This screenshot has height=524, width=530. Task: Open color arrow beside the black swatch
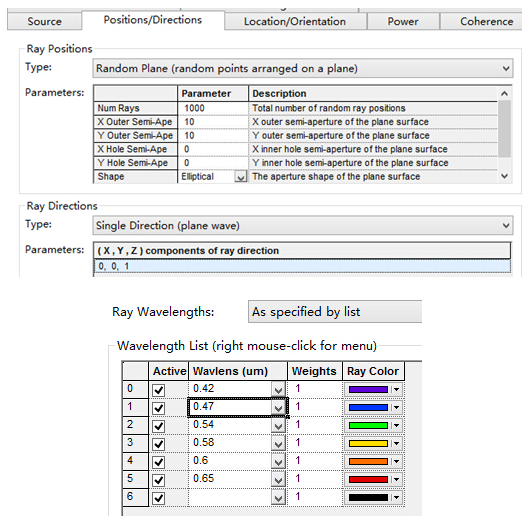[x=396, y=497]
